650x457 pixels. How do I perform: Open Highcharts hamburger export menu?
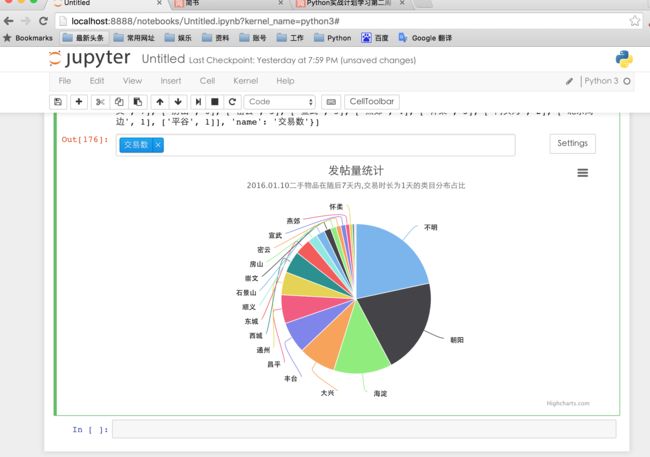pyautogui.click(x=582, y=173)
